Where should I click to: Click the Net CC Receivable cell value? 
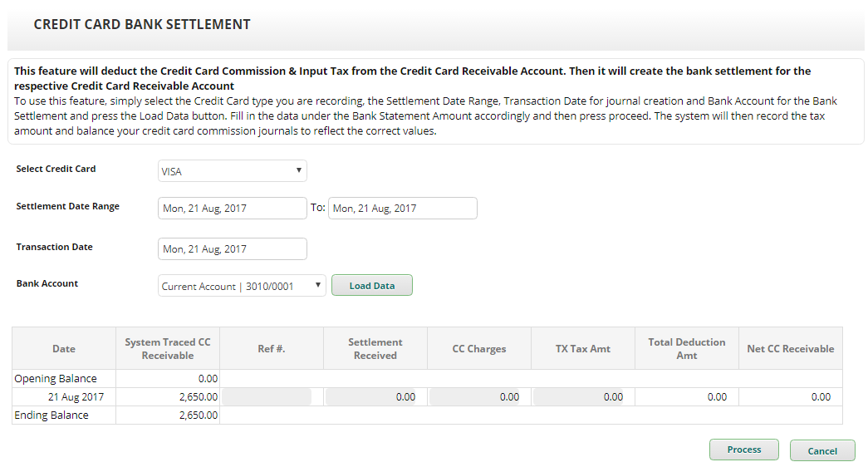coord(790,397)
